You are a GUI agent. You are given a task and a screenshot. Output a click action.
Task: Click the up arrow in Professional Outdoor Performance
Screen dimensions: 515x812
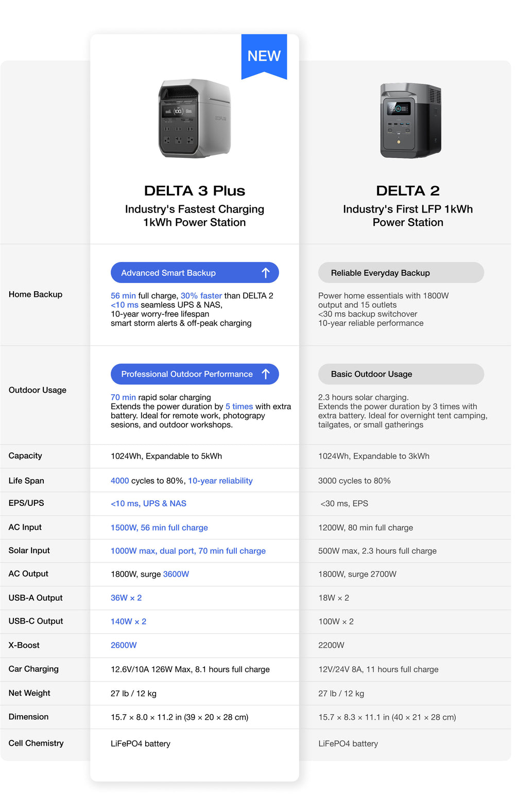266,374
